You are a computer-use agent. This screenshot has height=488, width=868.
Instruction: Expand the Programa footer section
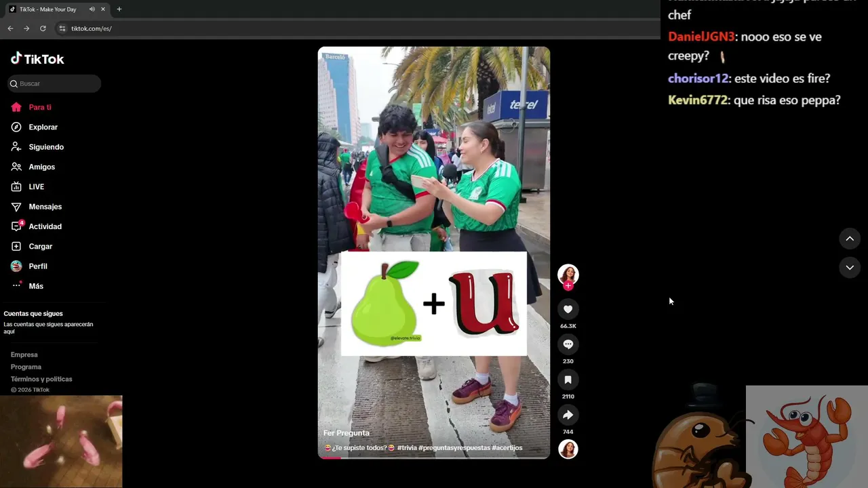coord(26,367)
